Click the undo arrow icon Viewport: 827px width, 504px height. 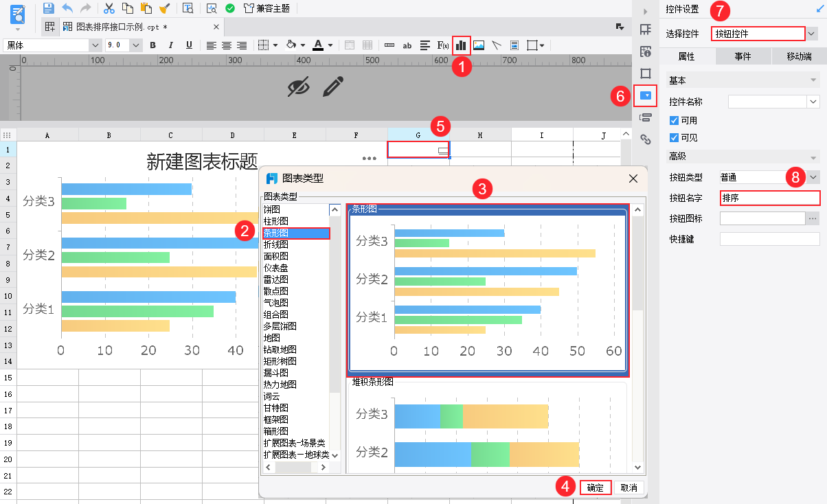tap(67, 8)
